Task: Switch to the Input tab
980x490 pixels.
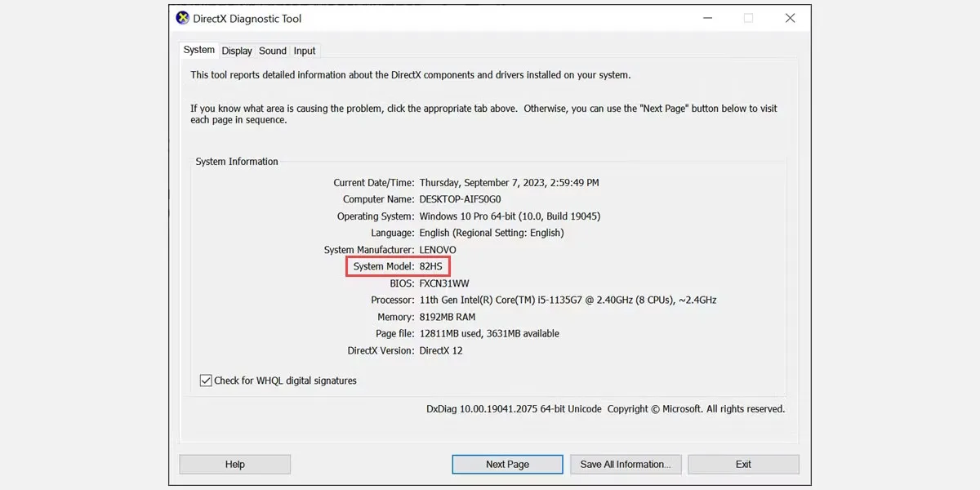Action: click(304, 51)
